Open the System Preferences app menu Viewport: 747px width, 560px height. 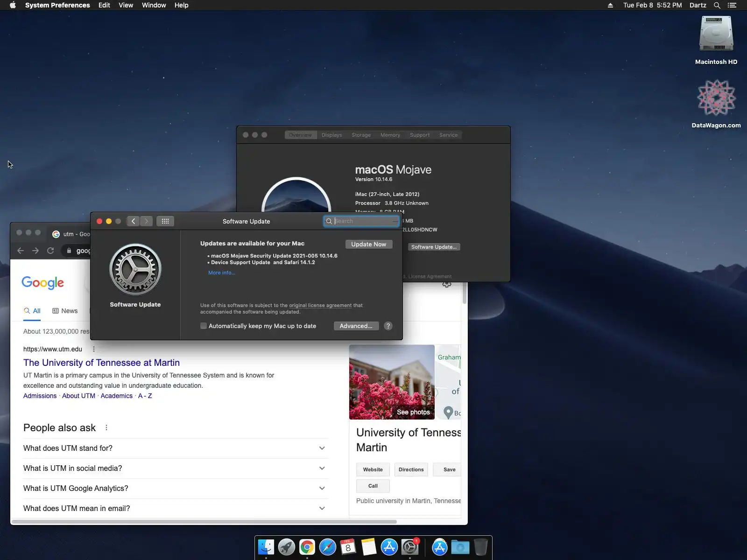[57, 5]
